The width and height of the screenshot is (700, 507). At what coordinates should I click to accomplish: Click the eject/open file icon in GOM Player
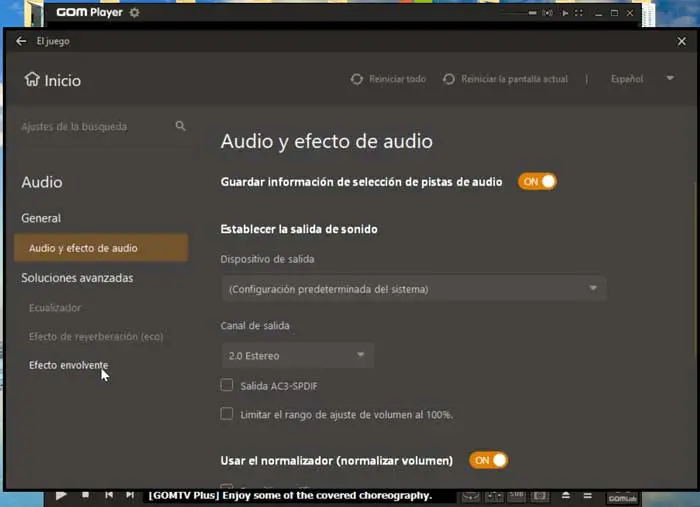point(566,495)
